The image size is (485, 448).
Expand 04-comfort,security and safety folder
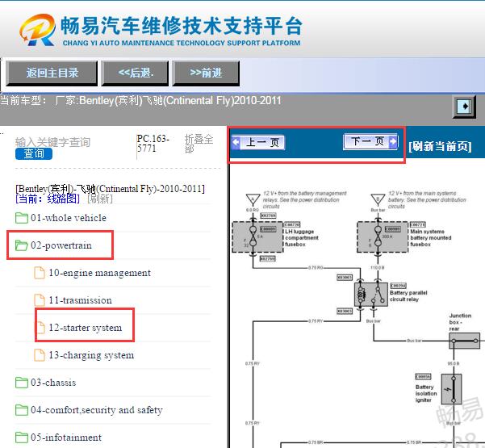(97, 410)
